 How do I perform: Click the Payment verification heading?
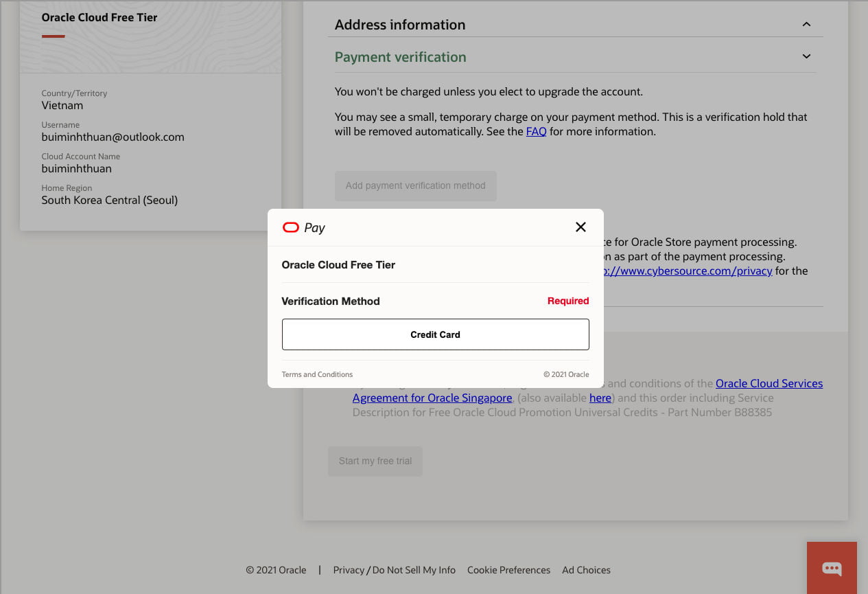[401, 57]
